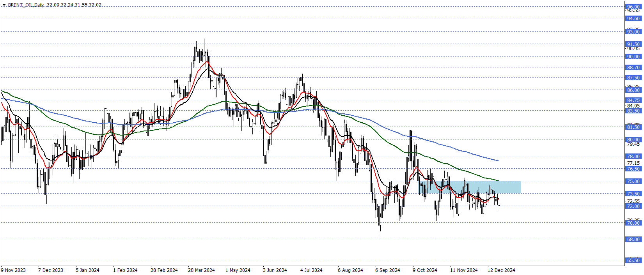Click the 1 May 2024 date label
Screen dimensions: 644x275
(238, 270)
